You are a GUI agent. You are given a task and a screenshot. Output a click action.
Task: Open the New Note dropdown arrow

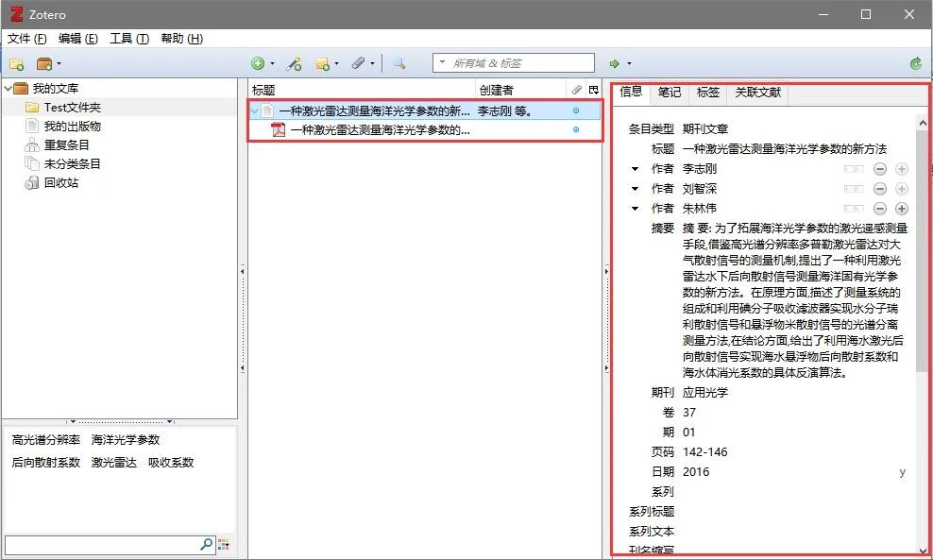[x=337, y=63]
